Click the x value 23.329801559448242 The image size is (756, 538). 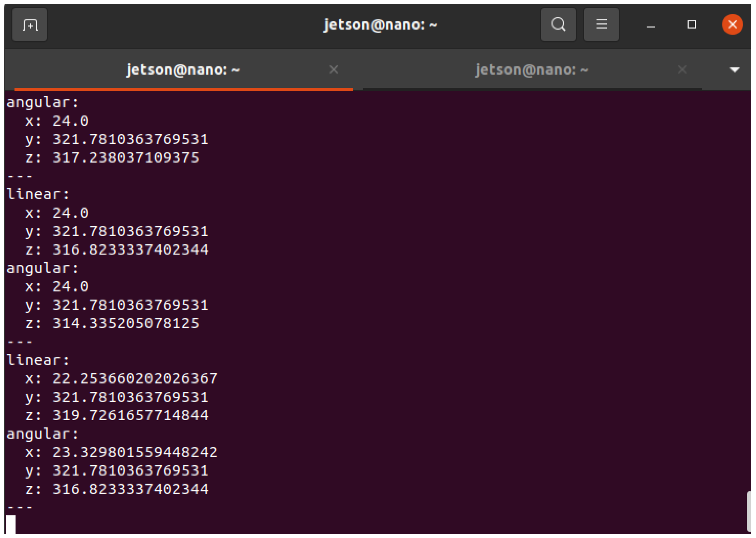point(135,452)
